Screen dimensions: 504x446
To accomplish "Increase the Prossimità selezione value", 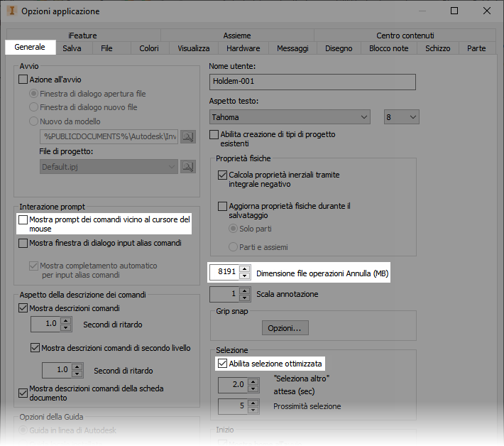I will (x=253, y=403).
